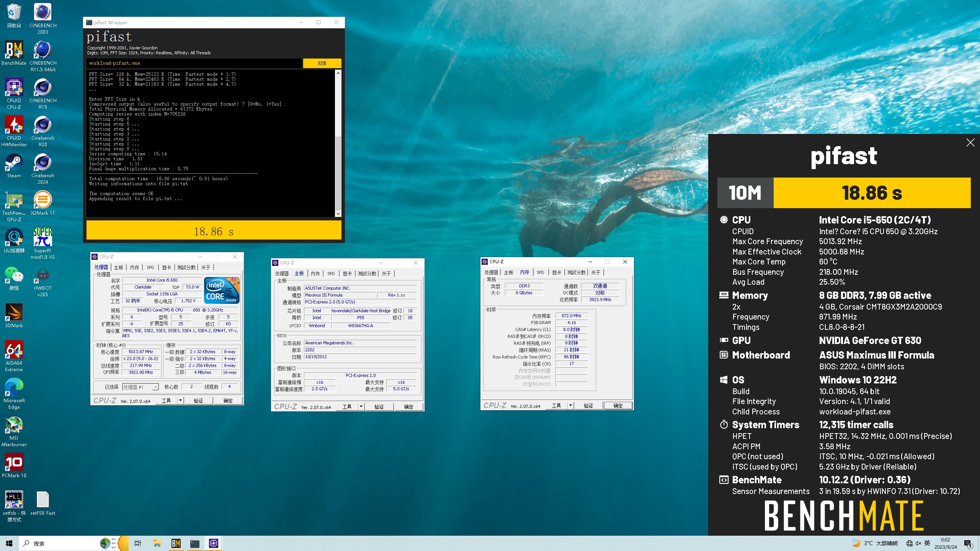The height and width of the screenshot is (551, 980).
Task: Expand 工具 dropdown arrow in processor CPU-Z window
Action: coord(180,401)
